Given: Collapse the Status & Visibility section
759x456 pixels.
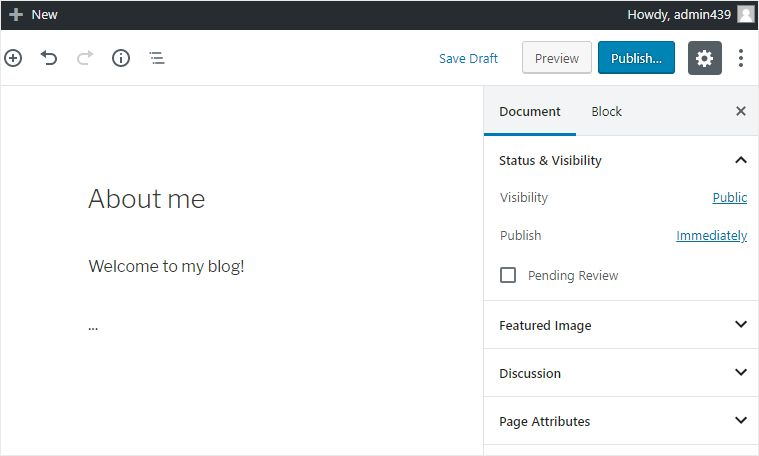Looking at the screenshot, I should point(741,160).
